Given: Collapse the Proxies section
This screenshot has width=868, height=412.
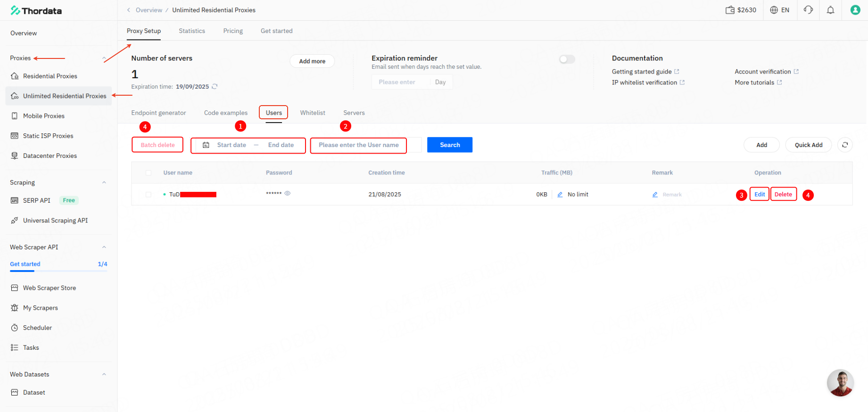Looking at the screenshot, I should click(104, 58).
